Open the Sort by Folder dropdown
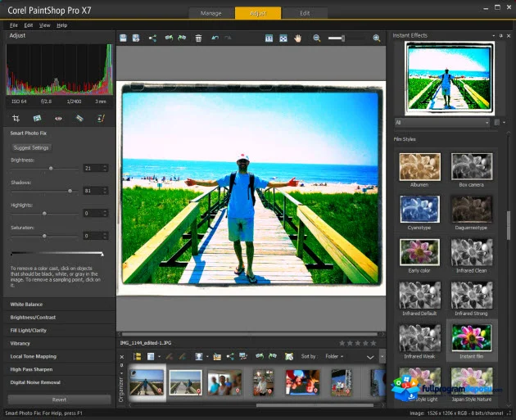 click(334, 356)
